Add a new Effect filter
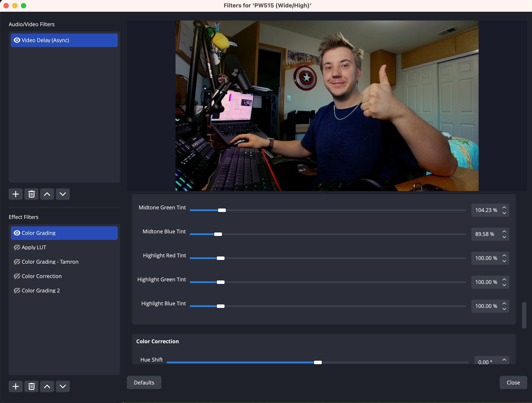Image resolution: width=532 pixels, height=403 pixels. 15,386
